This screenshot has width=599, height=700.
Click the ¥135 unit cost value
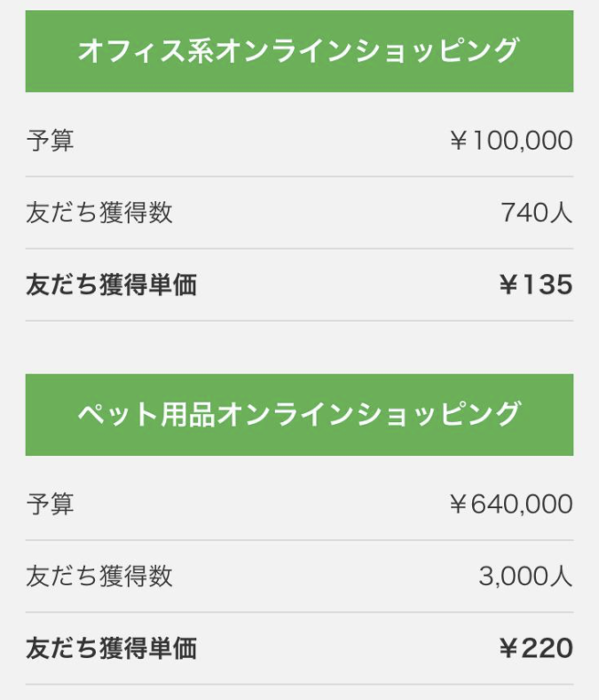point(536,285)
